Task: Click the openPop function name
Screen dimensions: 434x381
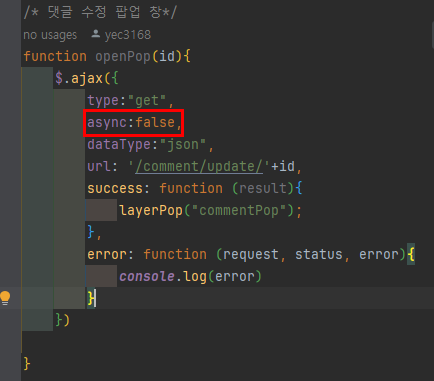Action: [x=123, y=56]
